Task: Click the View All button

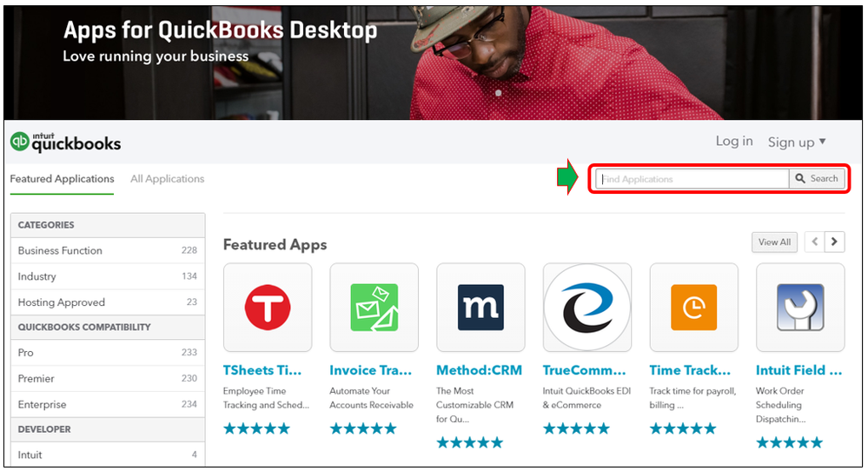Action: pos(774,242)
